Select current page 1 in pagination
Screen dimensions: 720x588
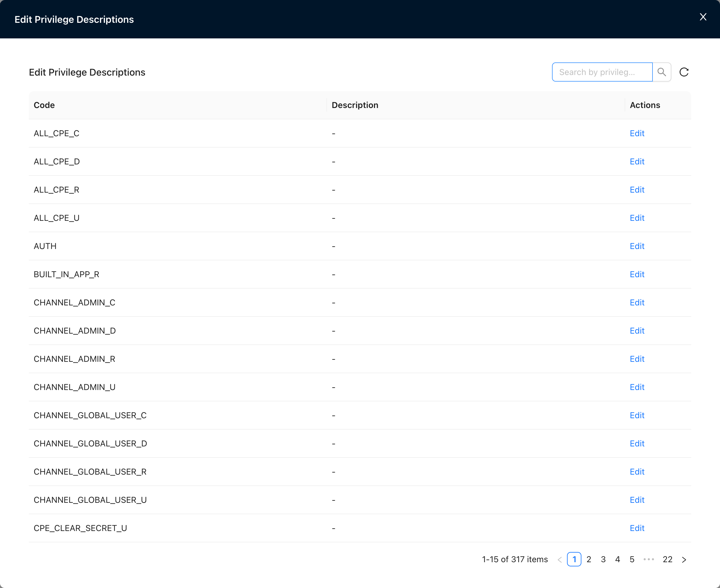tap(574, 559)
